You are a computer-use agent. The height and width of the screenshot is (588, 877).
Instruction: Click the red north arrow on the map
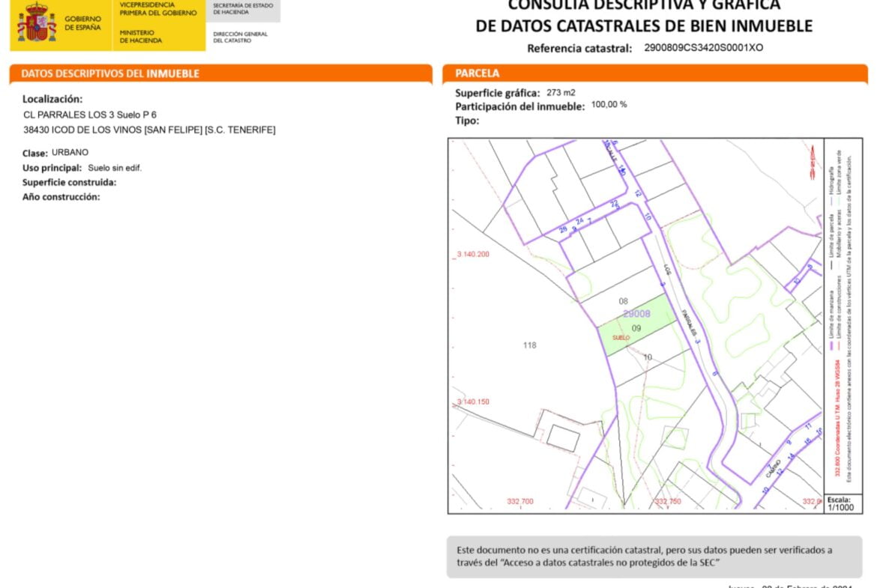pos(812,162)
